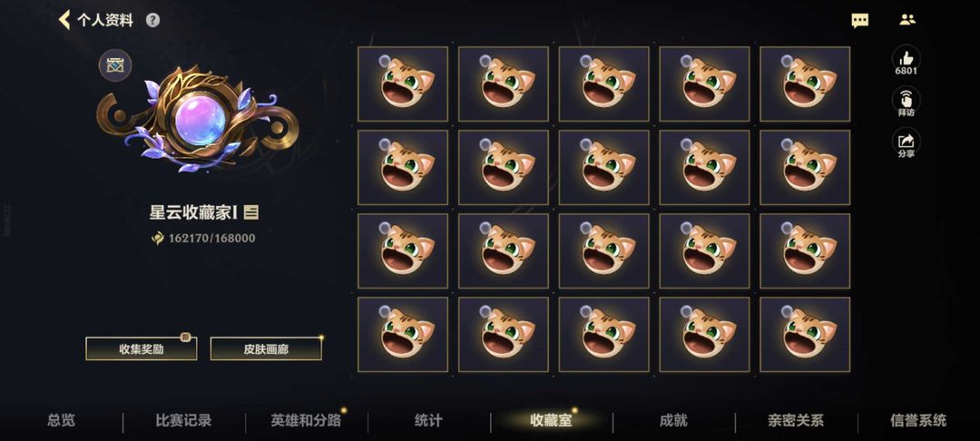This screenshot has height=441, width=980.
Task: Open the friends list icon
Action: coord(907,20)
